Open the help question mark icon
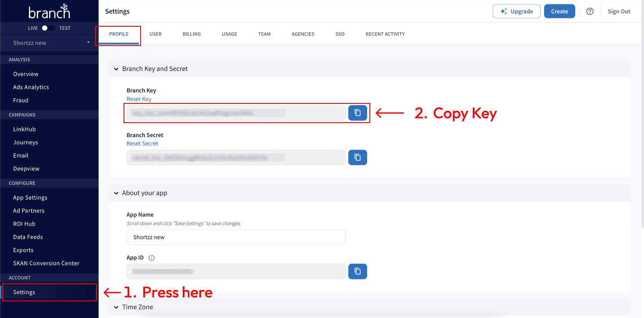This screenshot has height=318, width=644. 590,11
